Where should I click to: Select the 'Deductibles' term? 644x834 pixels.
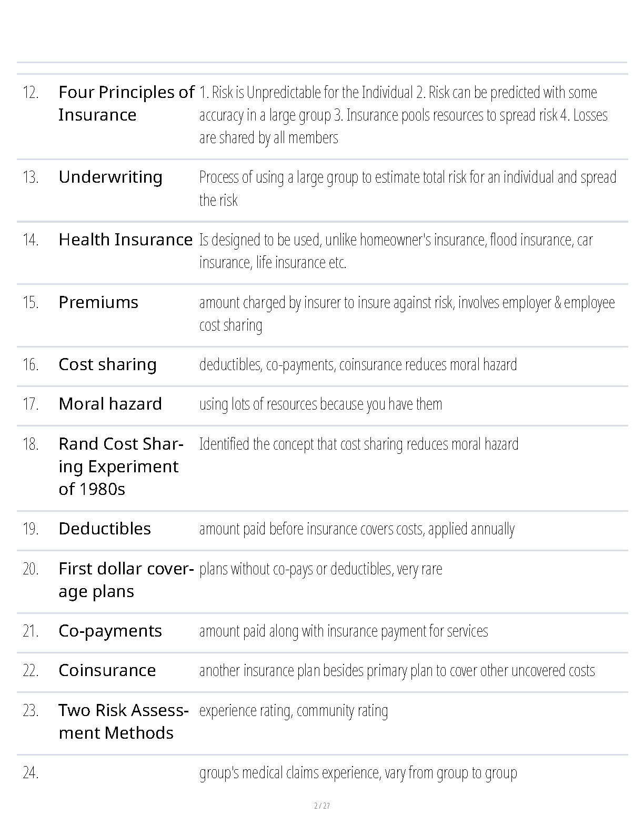[x=105, y=529]
